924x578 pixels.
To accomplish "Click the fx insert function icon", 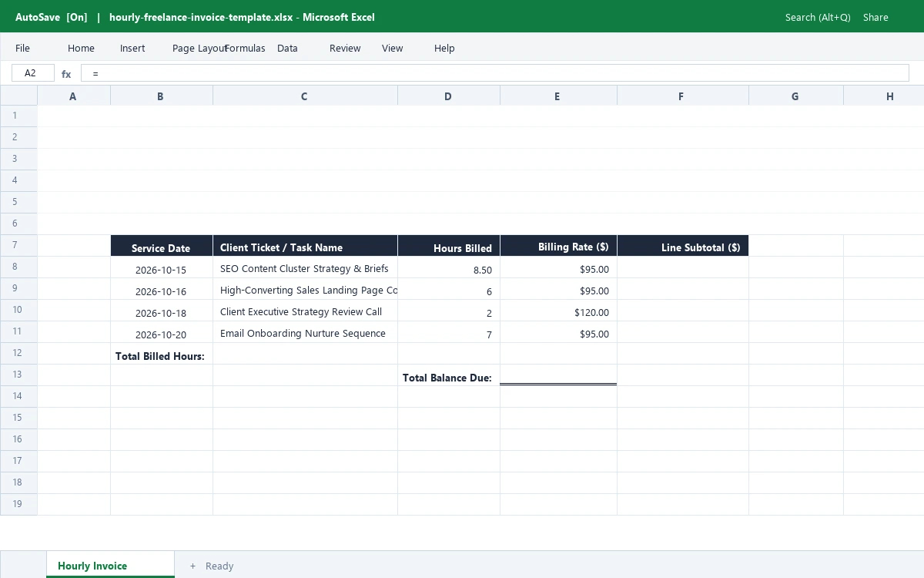I will click(x=66, y=74).
